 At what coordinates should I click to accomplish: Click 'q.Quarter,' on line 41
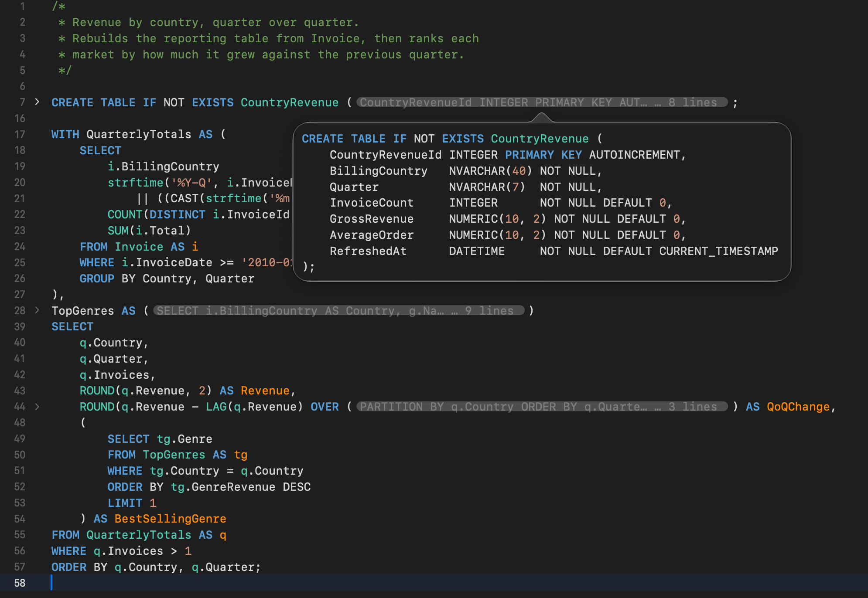tap(114, 359)
